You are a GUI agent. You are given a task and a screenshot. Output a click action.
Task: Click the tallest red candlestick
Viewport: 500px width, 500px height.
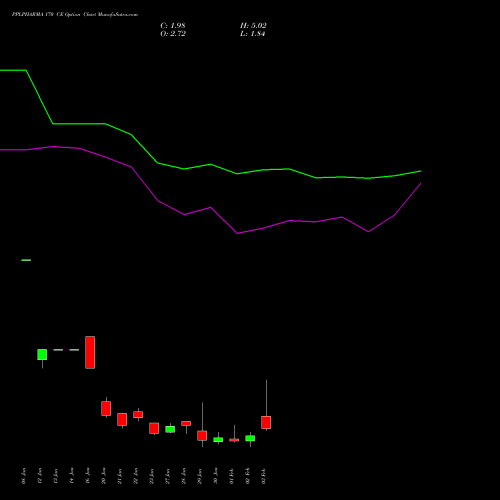[x=90, y=352]
